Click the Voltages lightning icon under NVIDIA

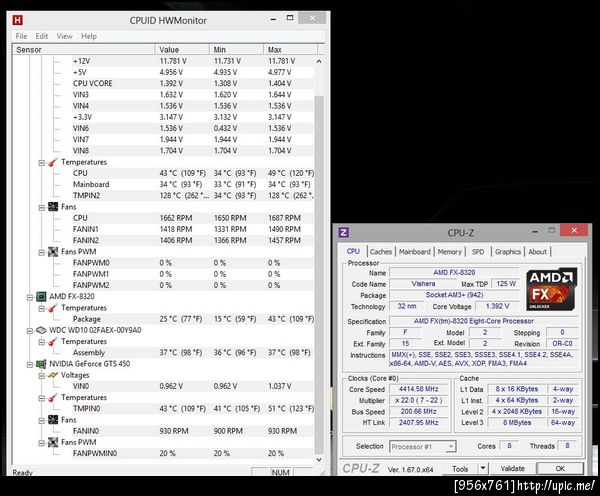(x=53, y=375)
